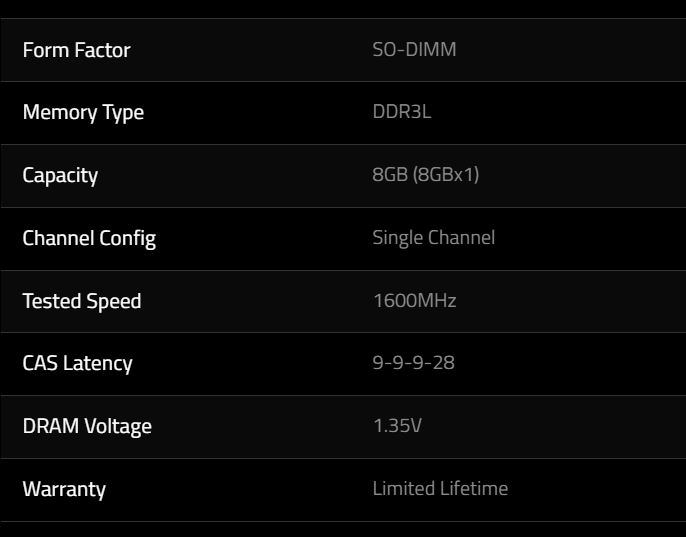Select the DDR3L value
The height and width of the screenshot is (537, 686).
402,112
